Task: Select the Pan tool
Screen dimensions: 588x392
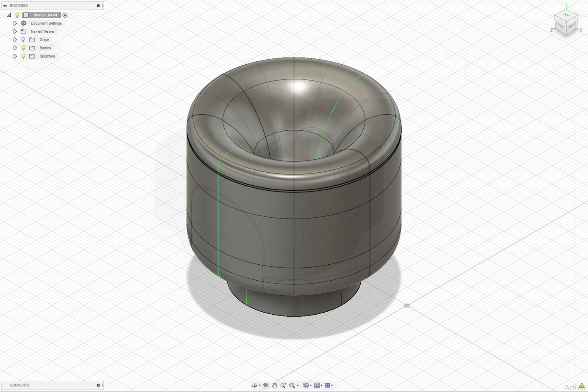Action: click(275, 385)
